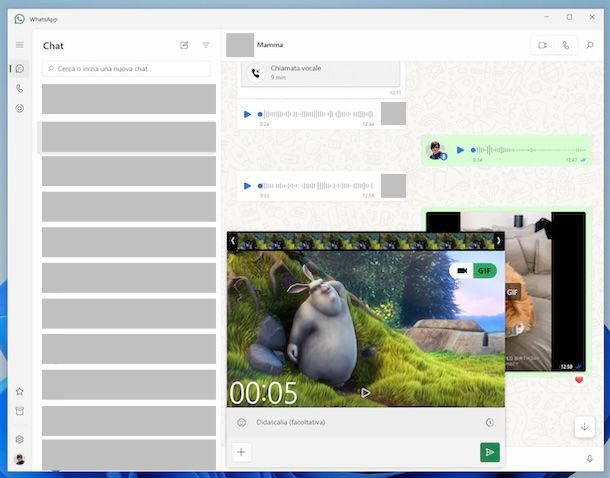610x478 pixels.
Task: Click the video filmstrip timeline
Action: click(x=366, y=242)
